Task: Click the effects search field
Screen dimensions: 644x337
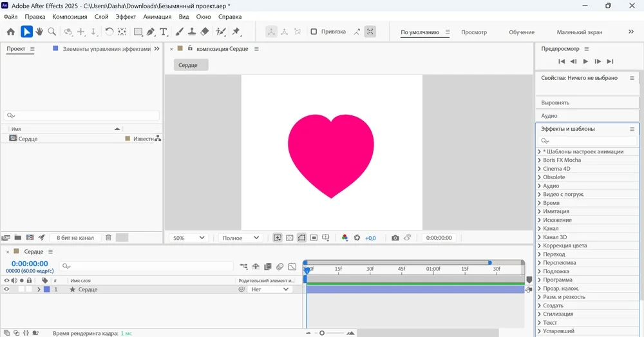Action: pos(587,140)
